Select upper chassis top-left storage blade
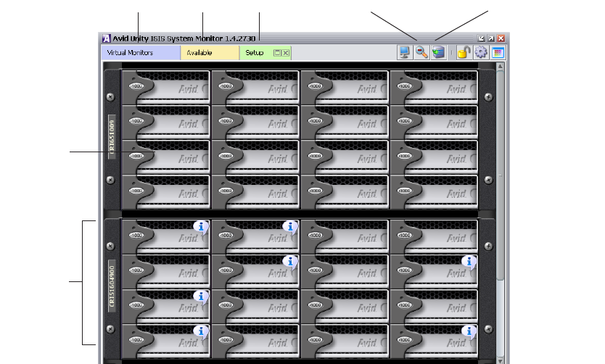The height and width of the screenshot is (364, 605). pyautogui.click(x=166, y=87)
